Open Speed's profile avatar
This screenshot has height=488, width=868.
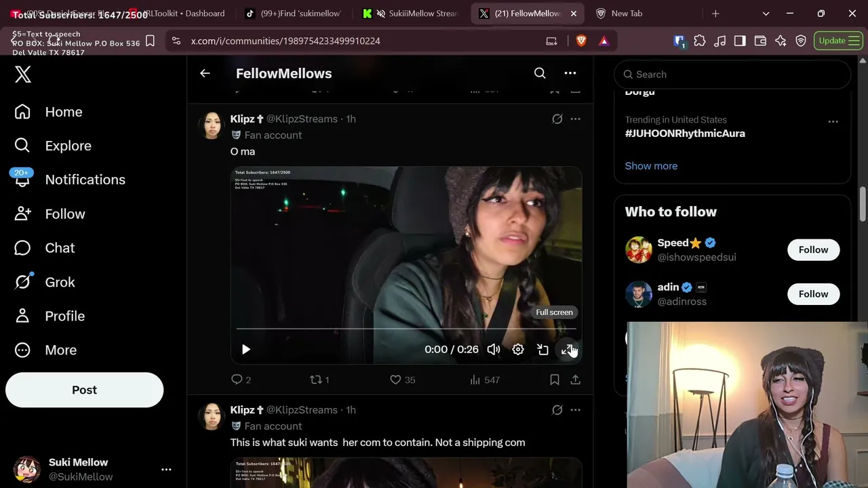coord(639,250)
